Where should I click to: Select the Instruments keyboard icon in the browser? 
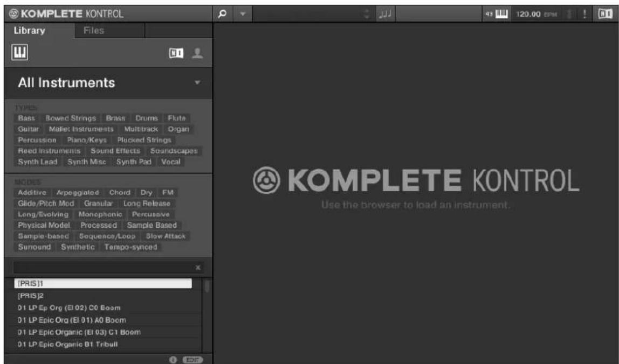[20, 52]
